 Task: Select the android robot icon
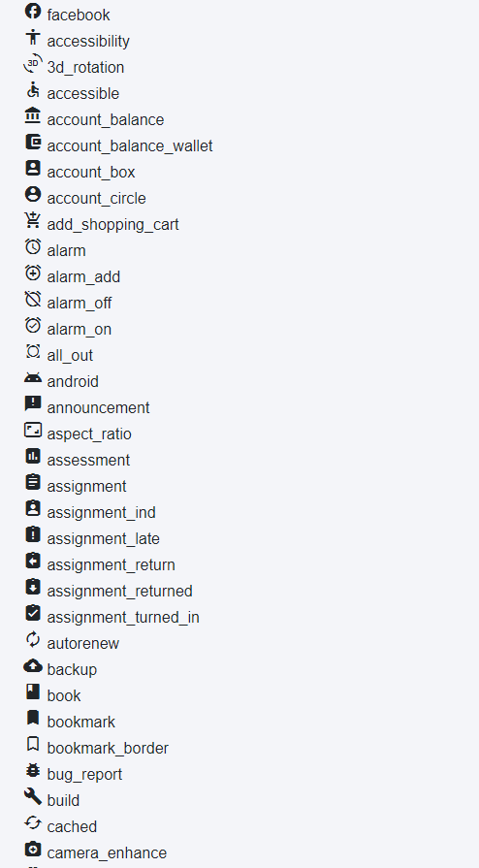coord(33,378)
